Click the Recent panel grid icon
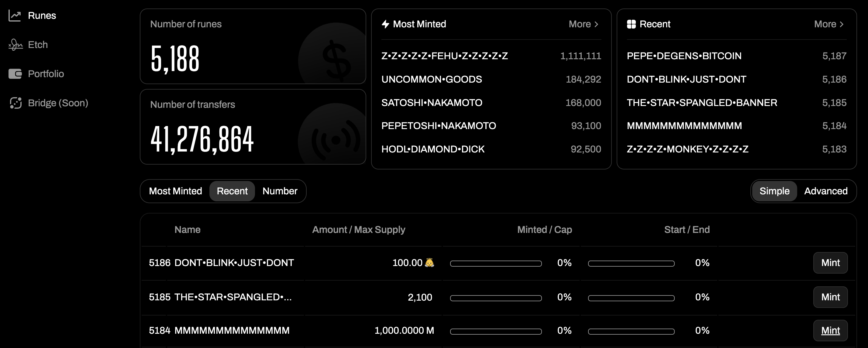The image size is (868, 348). coord(631,24)
